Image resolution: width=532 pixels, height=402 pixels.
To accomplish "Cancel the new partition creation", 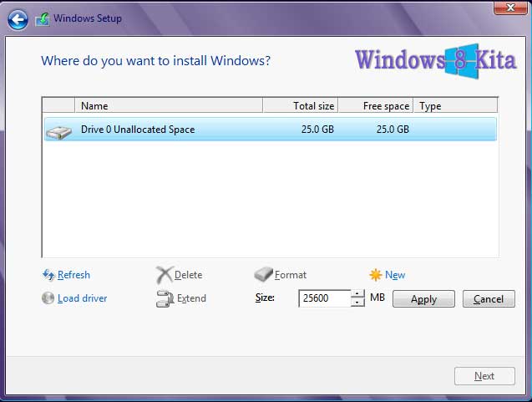I will [489, 299].
